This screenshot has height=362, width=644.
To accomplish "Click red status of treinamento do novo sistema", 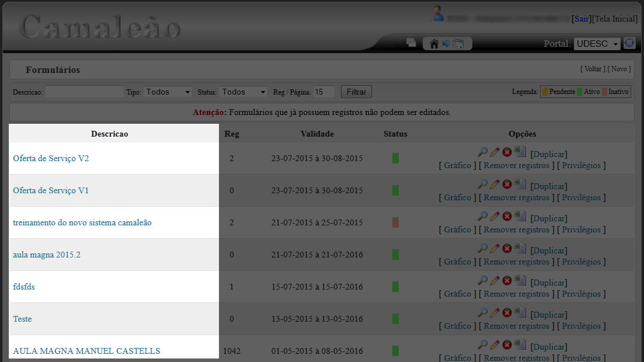I will (395, 222).
